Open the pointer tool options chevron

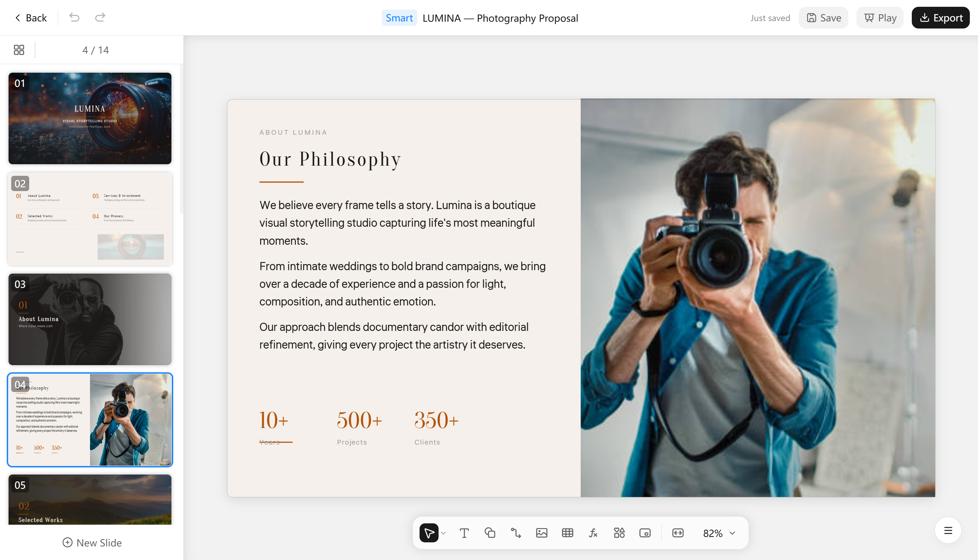point(443,533)
